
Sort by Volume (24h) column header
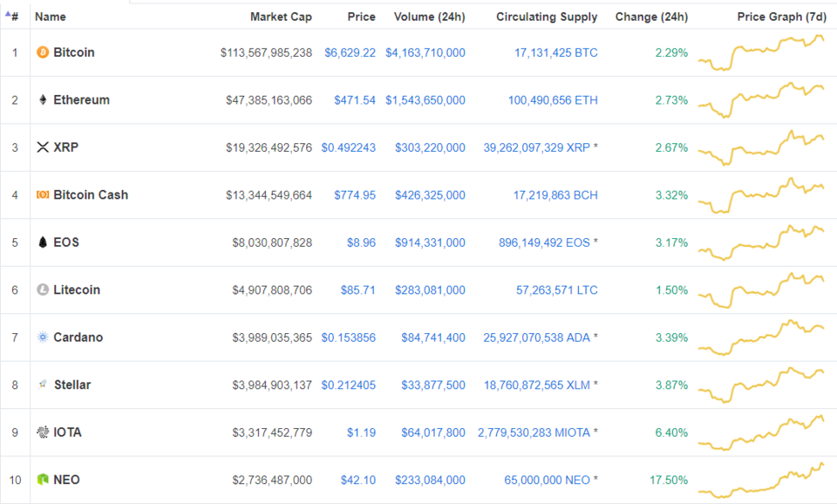click(429, 17)
